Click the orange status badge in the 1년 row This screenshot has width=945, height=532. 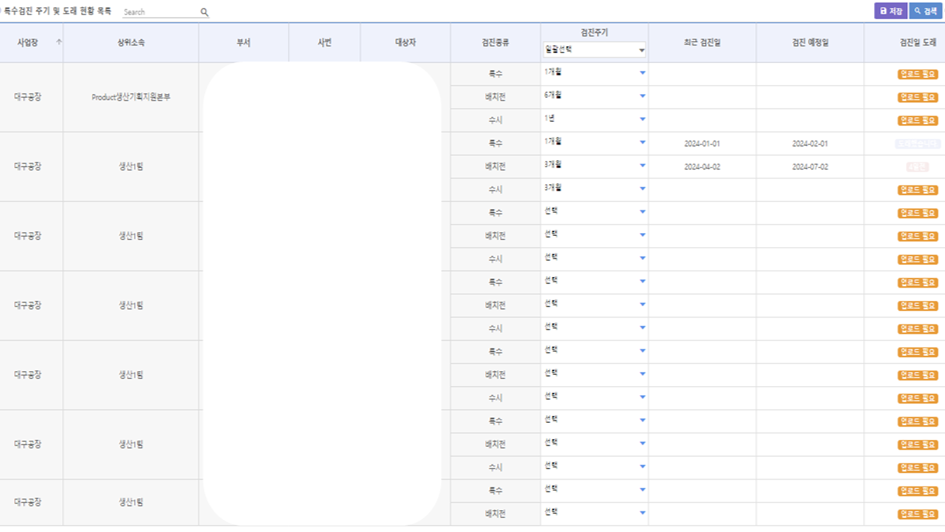coord(917,120)
